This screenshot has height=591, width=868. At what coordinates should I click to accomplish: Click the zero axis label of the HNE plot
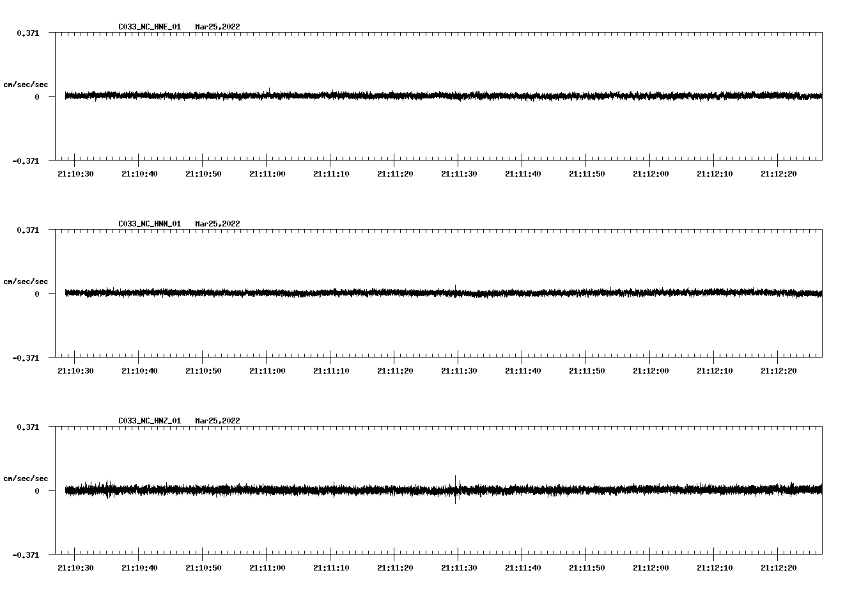click(37, 97)
